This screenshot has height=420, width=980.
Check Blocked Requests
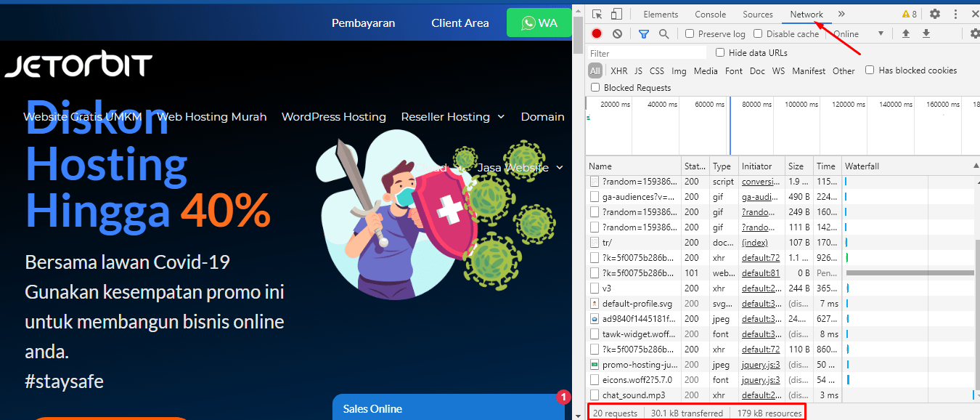[595, 87]
